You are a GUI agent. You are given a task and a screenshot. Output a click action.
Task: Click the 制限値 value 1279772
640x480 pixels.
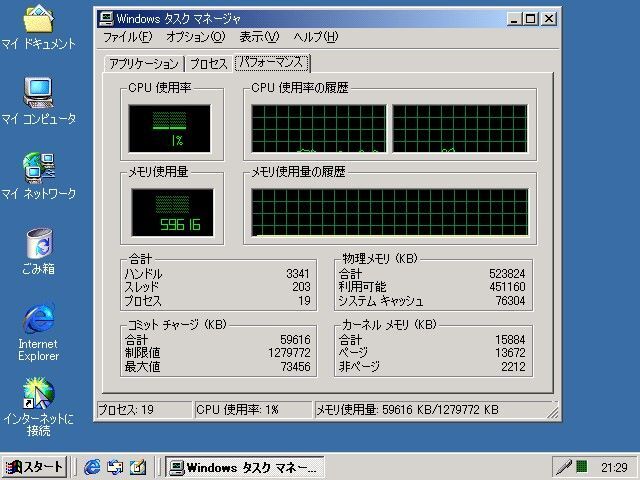pos(289,353)
